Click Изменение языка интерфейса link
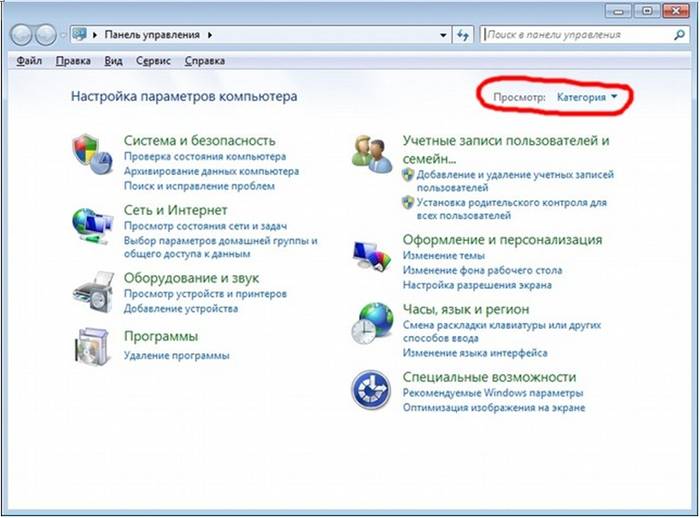The width and height of the screenshot is (700, 518). click(x=475, y=353)
